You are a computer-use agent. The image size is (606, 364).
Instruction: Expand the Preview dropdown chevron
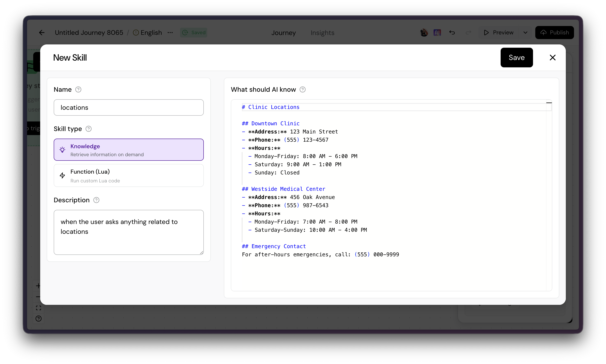click(525, 33)
